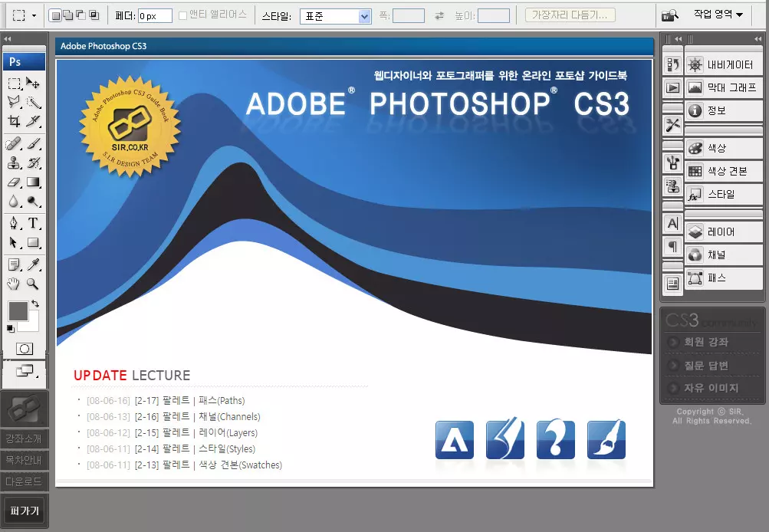769x532 pixels.
Task: Open Adobe Bridge from options bar
Action: pos(670,15)
